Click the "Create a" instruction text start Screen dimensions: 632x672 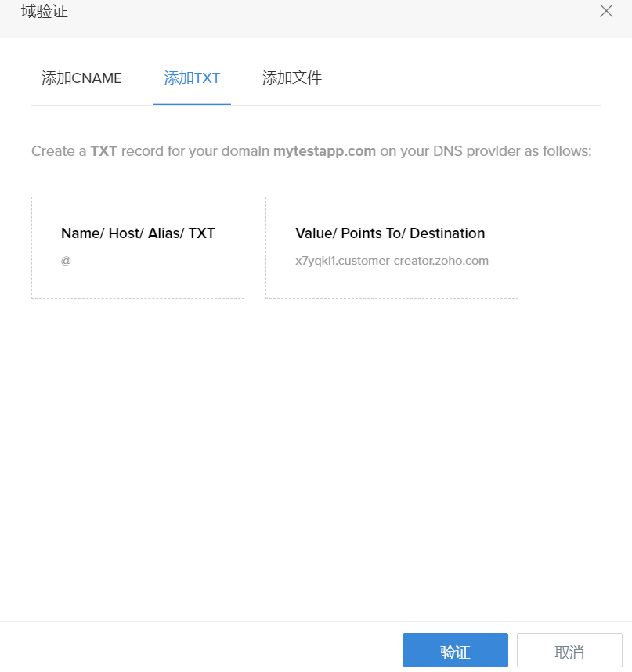coord(58,150)
